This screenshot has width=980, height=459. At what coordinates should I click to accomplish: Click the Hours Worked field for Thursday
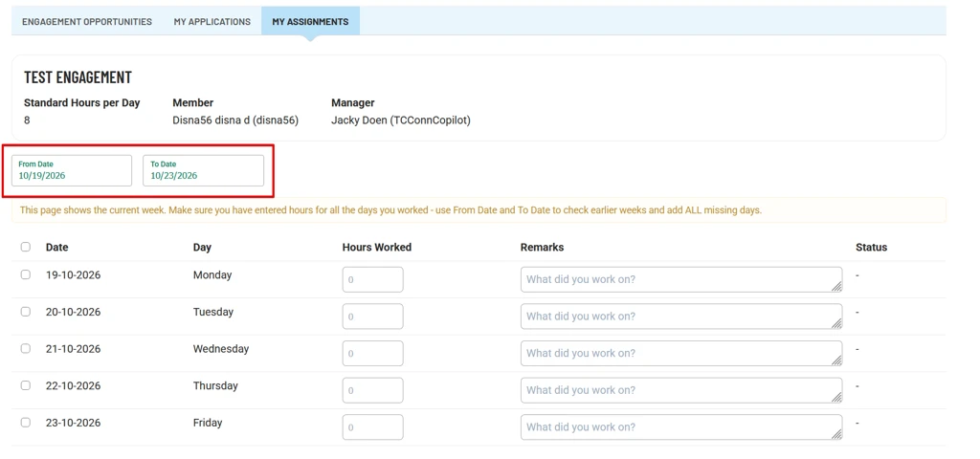click(x=372, y=390)
